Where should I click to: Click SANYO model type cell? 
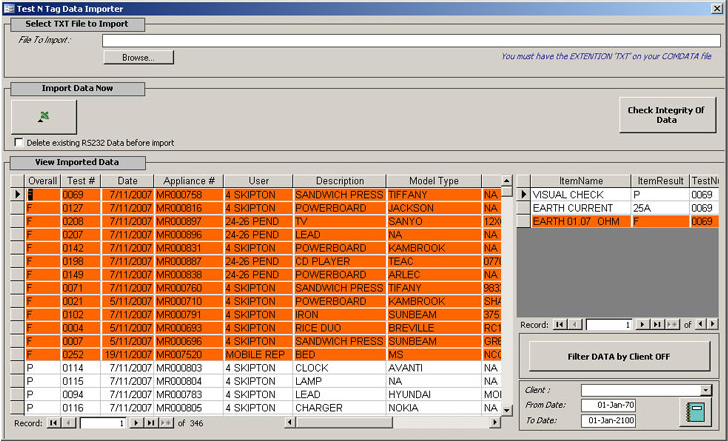pos(434,221)
